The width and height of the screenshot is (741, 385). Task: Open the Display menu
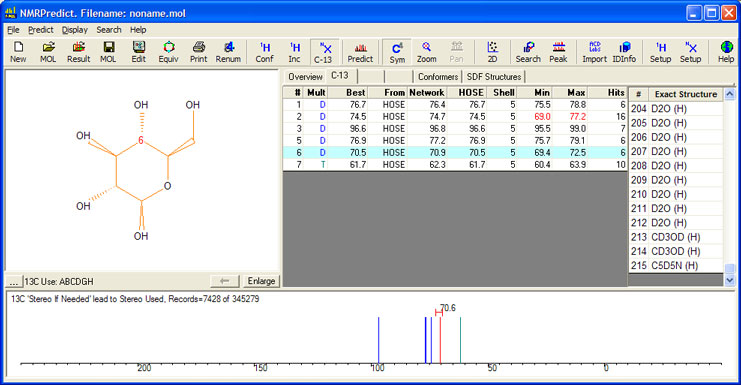[x=75, y=30]
